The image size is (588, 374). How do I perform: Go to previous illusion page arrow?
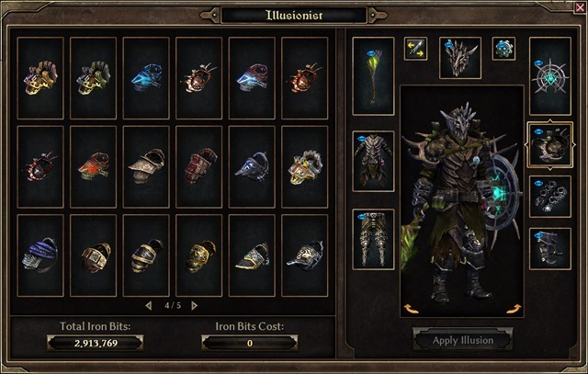click(149, 306)
